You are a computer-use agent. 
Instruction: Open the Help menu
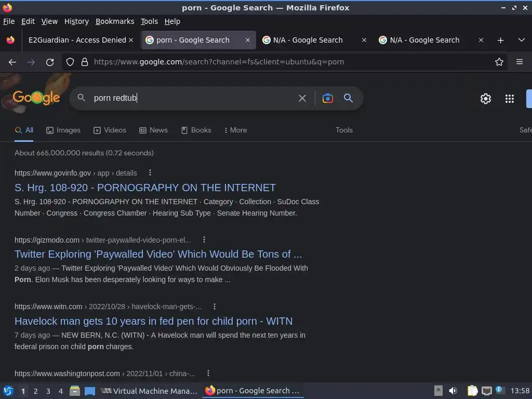[x=172, y=21]
